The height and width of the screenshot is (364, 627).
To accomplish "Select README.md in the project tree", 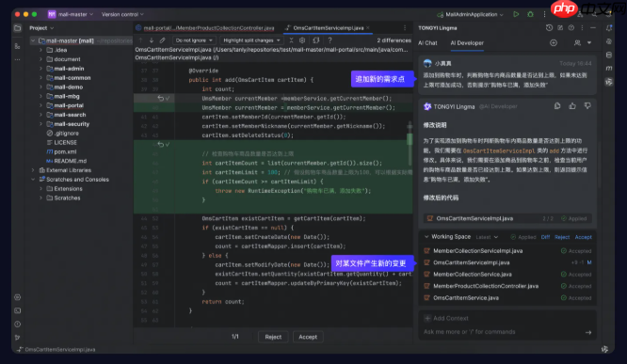I will point(70,161).
